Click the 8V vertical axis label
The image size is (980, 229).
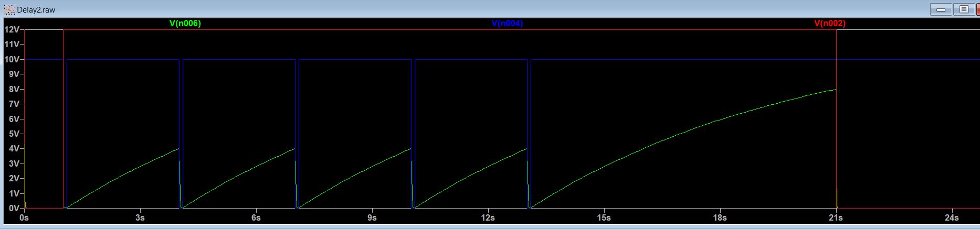14,89
